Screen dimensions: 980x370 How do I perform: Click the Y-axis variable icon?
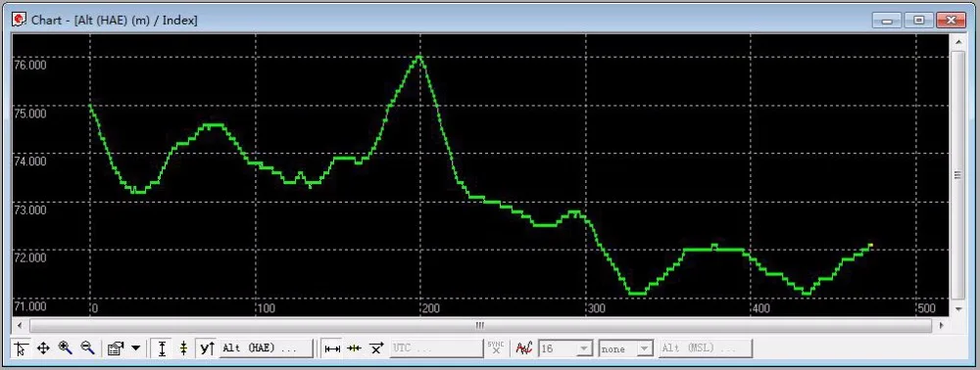click(x=207, y=348)
